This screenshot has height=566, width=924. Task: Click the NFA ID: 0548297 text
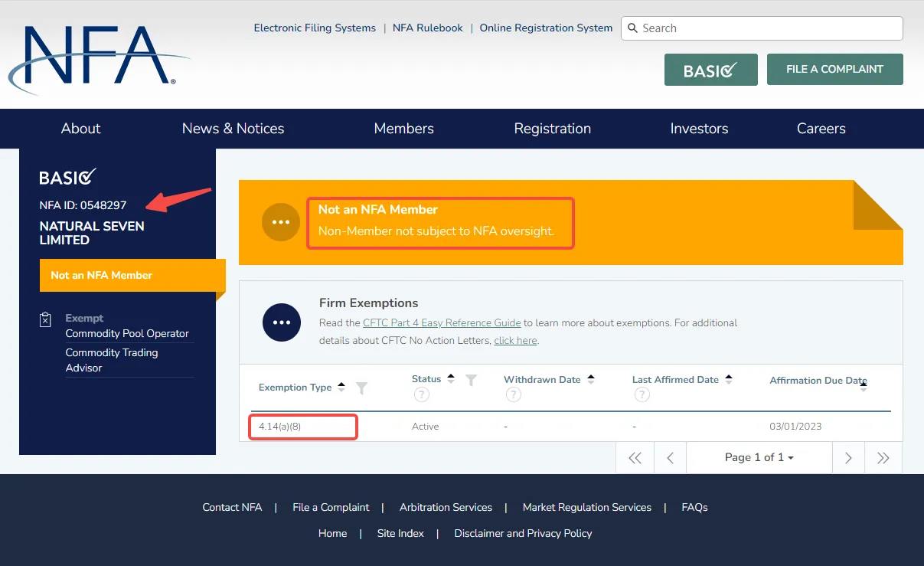tap(83, 205)
